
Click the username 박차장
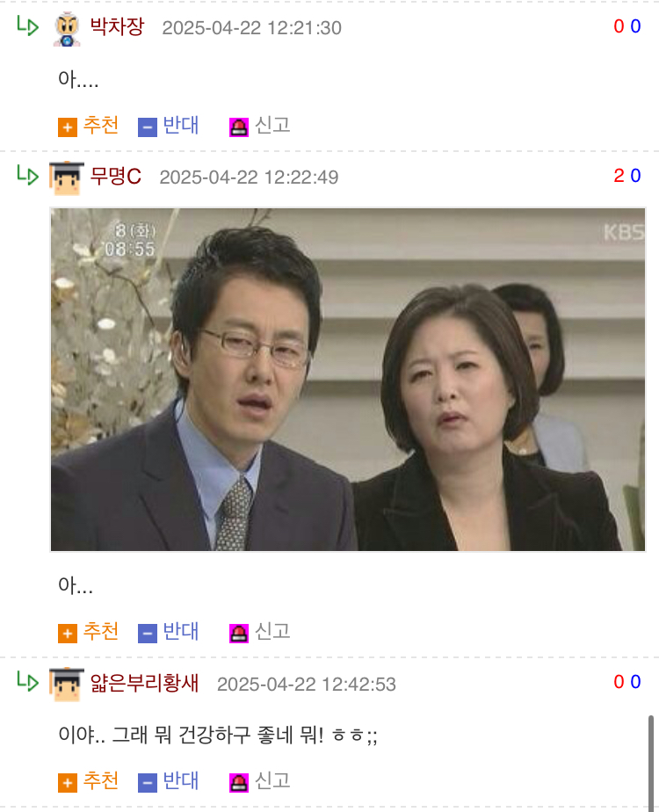(117, 26)
